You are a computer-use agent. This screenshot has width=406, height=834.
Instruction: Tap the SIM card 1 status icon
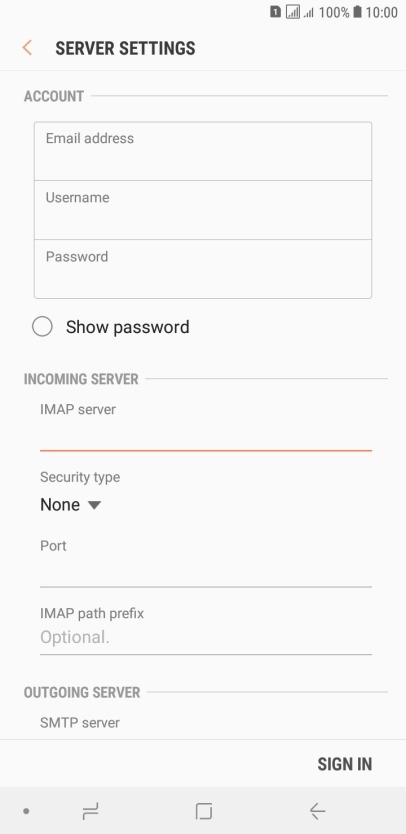[x=275, y=12]
